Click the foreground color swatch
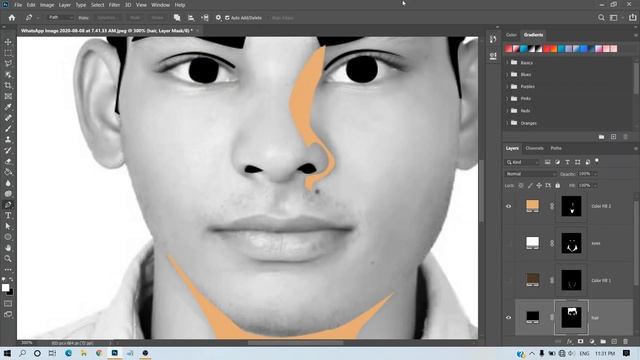 pyautogui.click(x=5, y=288)
